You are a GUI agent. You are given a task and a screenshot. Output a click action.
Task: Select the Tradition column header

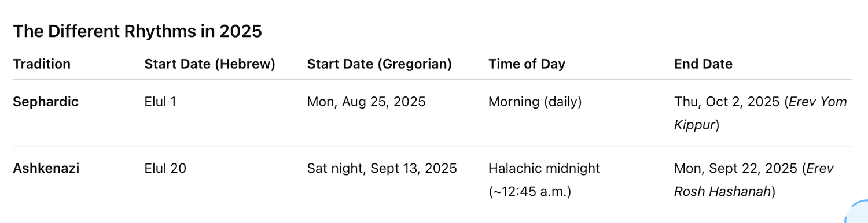click(42, 64)
